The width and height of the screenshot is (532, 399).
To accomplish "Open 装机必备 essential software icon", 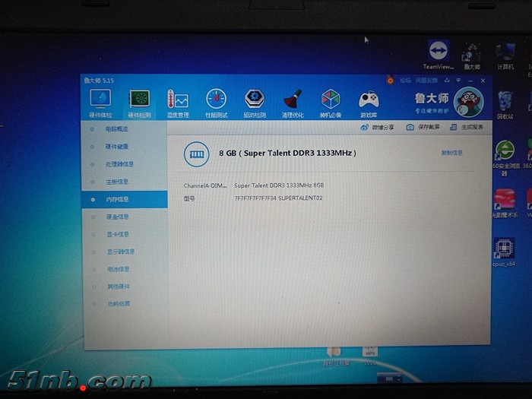I will (331, 101).
